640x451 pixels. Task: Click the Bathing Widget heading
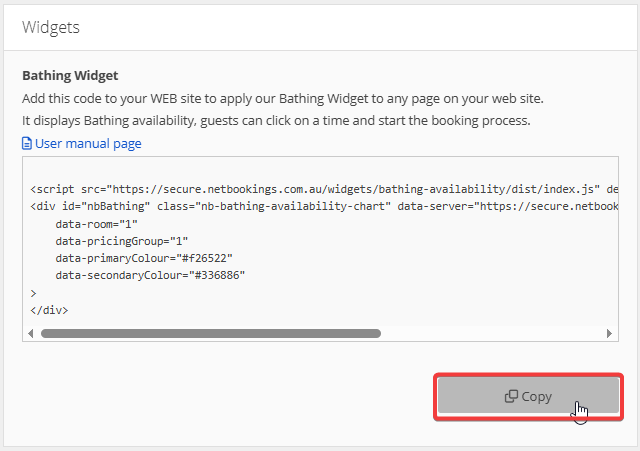70,76
